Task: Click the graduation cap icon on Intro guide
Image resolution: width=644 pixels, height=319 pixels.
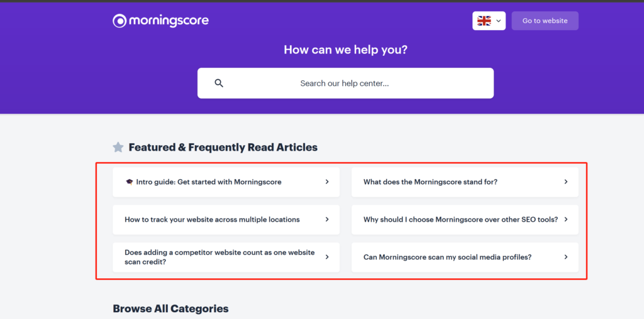Action: [x=130, y=182]
